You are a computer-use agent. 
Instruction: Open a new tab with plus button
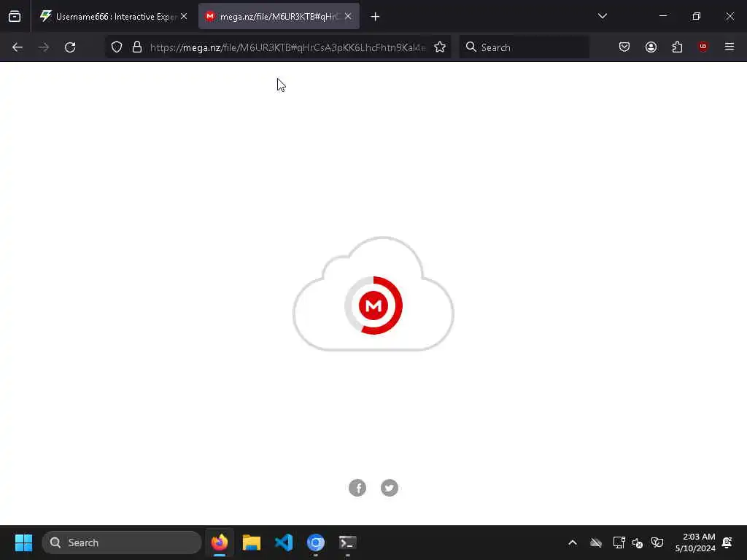pyautogui.click(x=376, y=17)
